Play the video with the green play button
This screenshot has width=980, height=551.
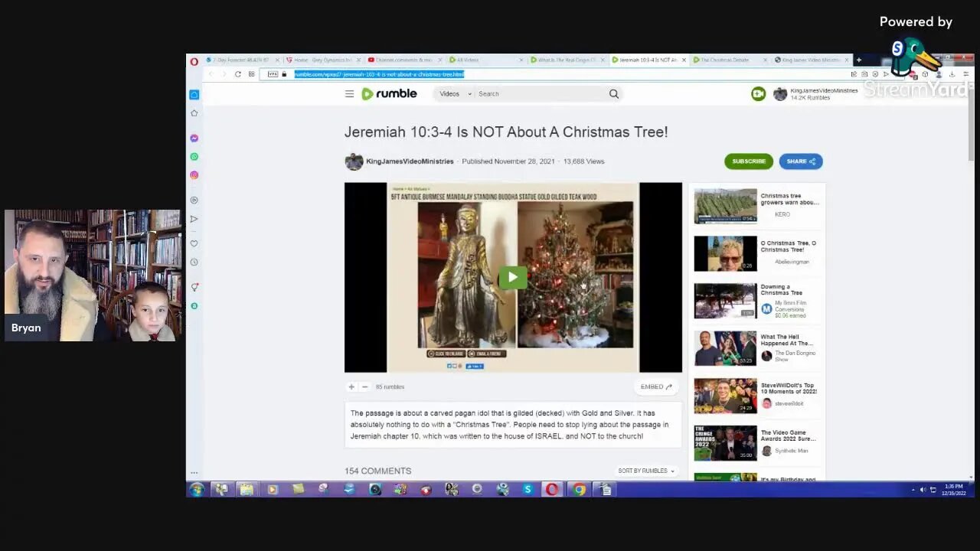coord(513,277)
